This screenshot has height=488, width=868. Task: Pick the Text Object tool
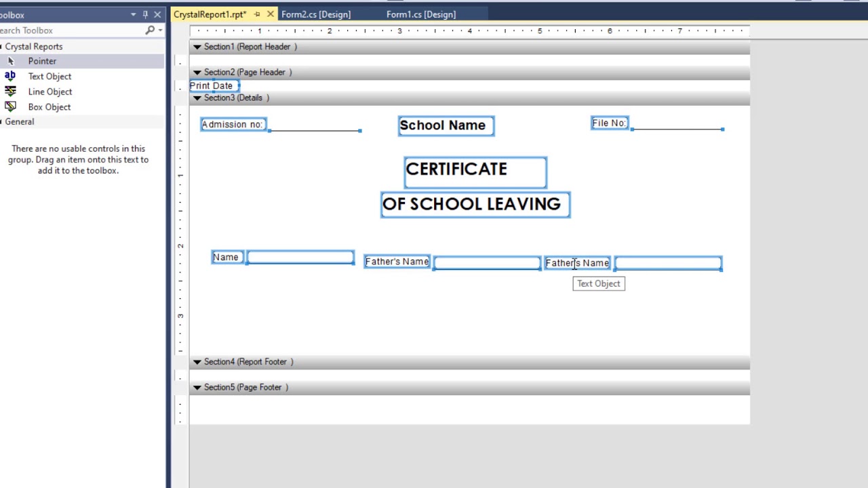click(x=50, y=77)
